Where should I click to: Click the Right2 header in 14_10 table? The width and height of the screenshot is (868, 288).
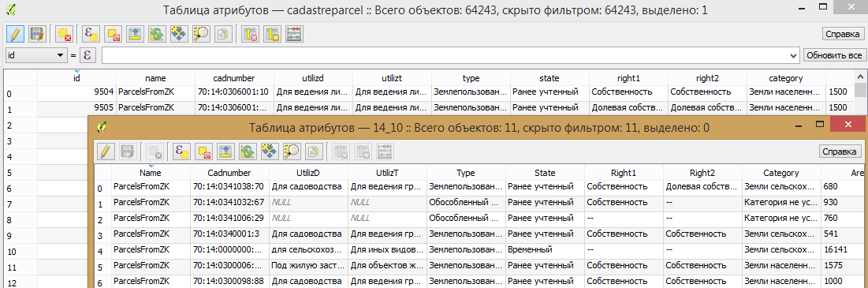click(x=702, y=173)
